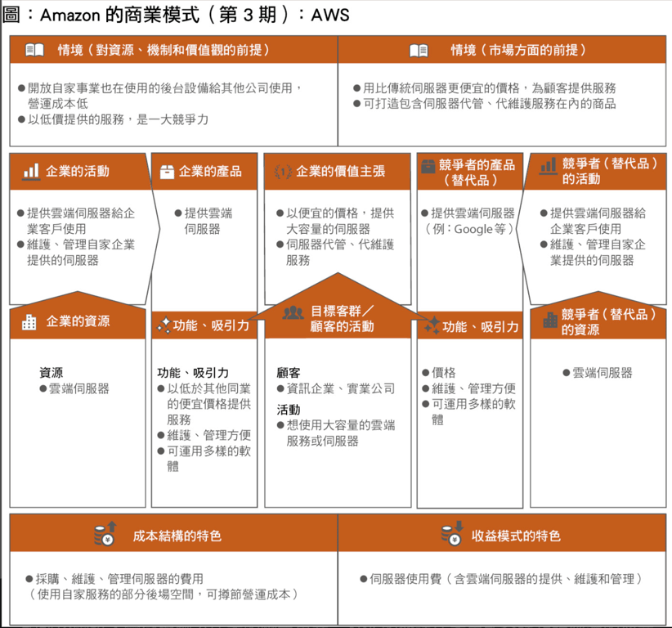
Task: Click the book icon beside 情境（對資源、機制和價值觀的前提）
Action: tap(34, 50)
